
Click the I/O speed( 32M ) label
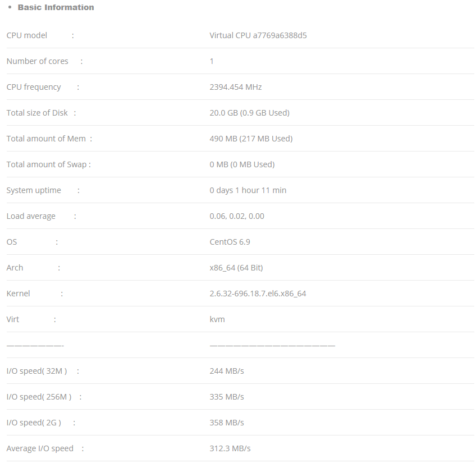point(36,371)
